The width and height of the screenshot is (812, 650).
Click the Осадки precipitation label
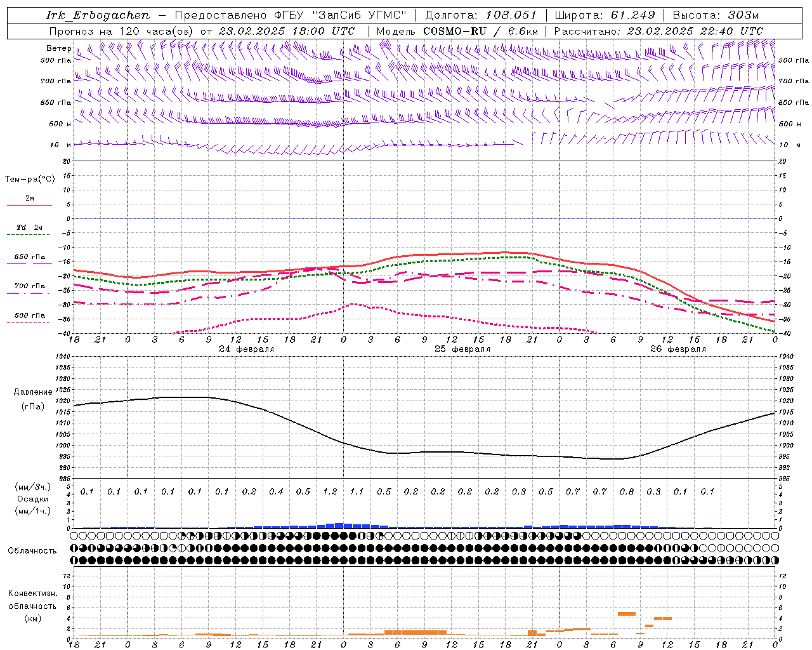(32, 499)
